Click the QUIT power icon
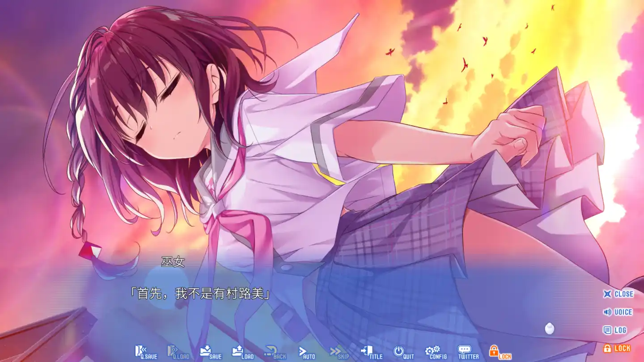The image size is (644, 362). coord(403,352)
